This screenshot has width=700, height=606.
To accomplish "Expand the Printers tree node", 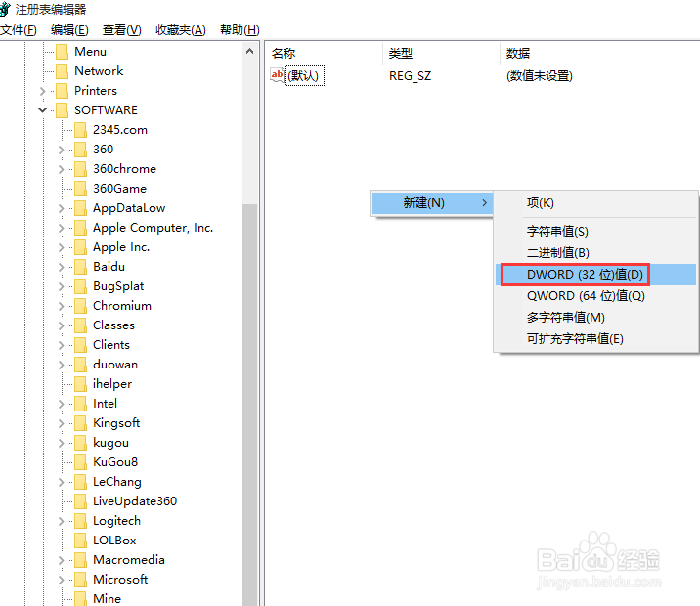I will click(43, 91).
